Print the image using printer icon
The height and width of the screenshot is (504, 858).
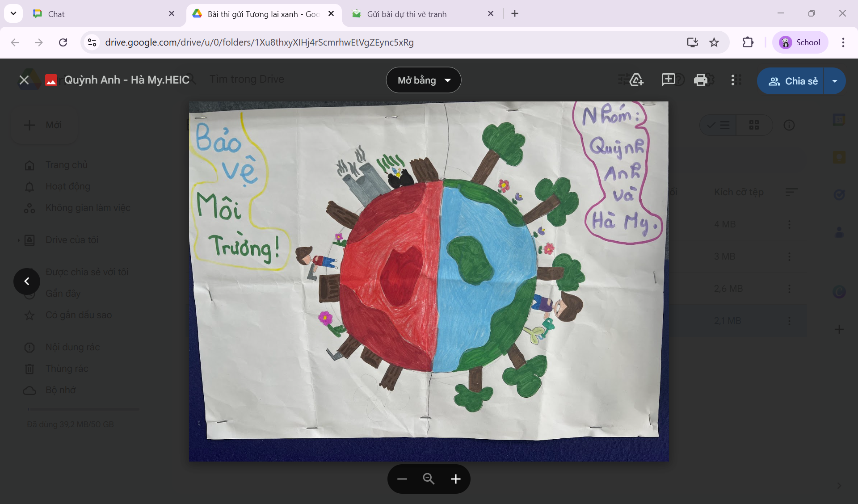point(700,80)
